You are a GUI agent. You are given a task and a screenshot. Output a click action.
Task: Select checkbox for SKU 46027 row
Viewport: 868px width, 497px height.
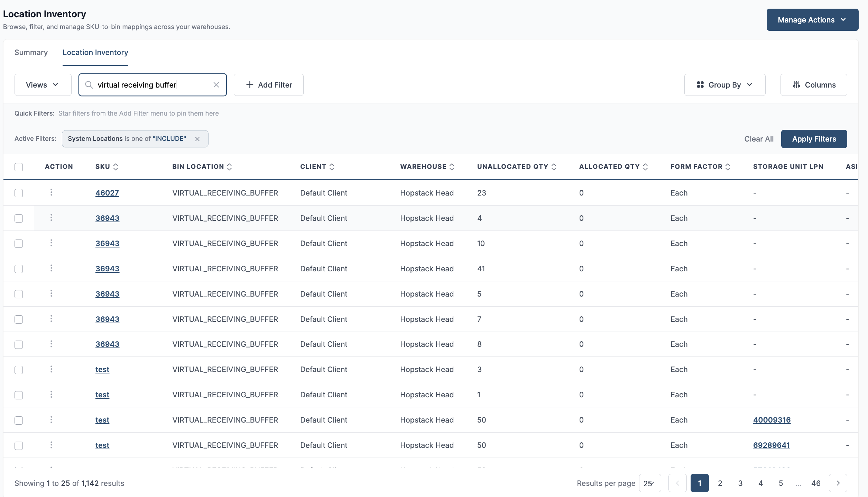click(19, 193)
